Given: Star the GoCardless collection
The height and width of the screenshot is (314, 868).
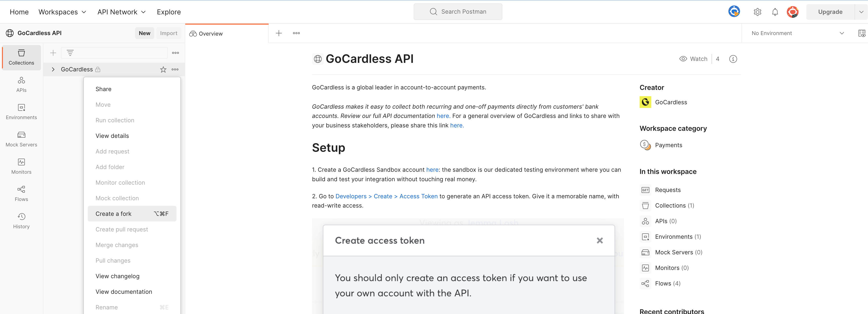Looking at the screenshot, I should point(163,69).
